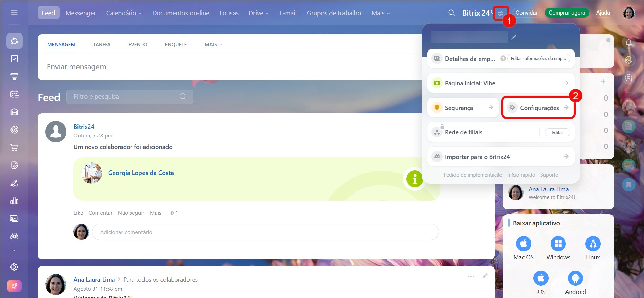
Task: Click the Ajuda button
Action: 603,13
